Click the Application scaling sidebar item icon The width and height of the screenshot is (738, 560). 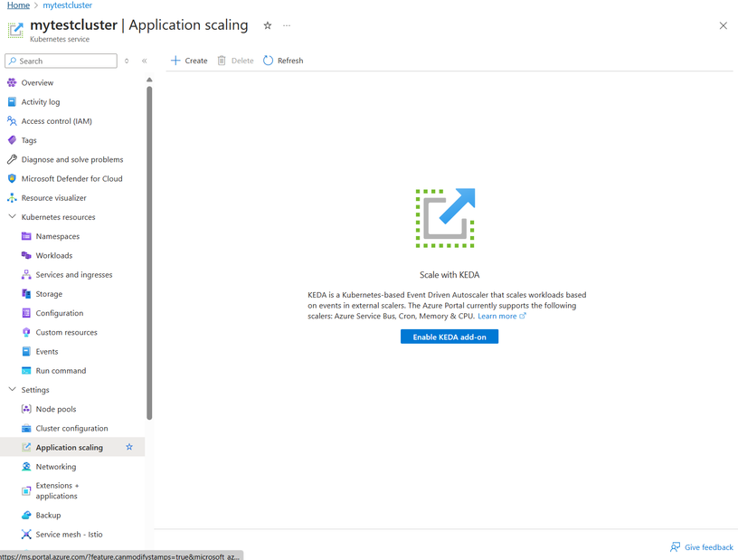coord(26,448)
